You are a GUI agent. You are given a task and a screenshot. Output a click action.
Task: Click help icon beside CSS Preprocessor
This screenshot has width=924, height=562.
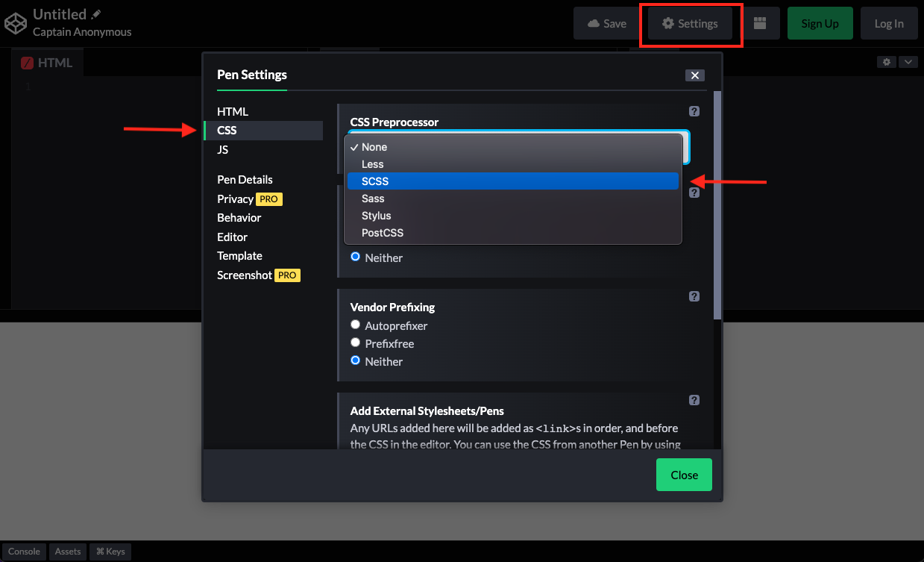click(x=694, y=111)
